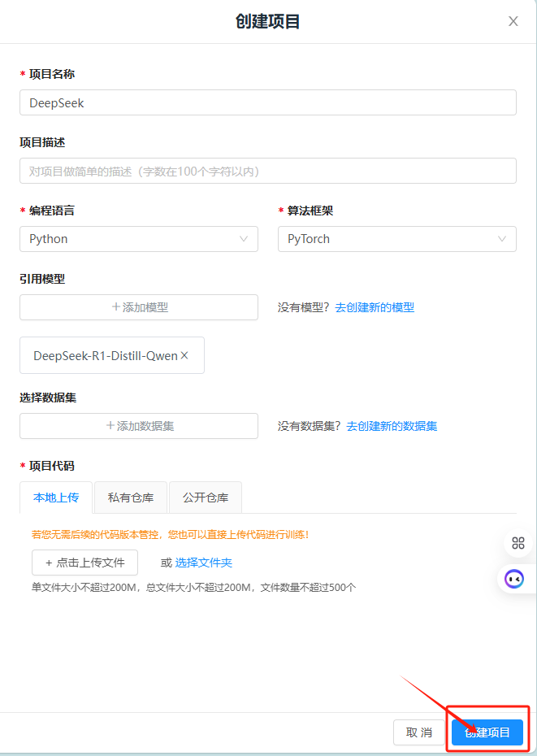Click the blue 创建项目 button

pos(487,733)
